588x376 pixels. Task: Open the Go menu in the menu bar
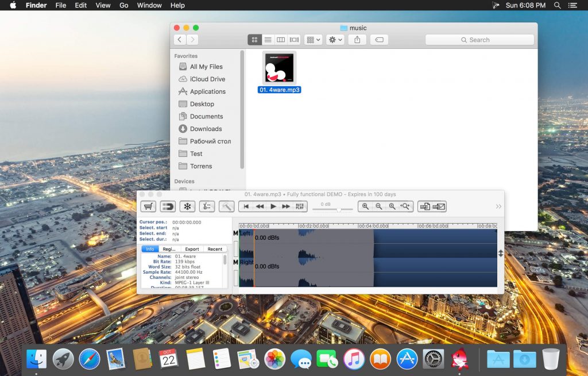tap(123, 5)
